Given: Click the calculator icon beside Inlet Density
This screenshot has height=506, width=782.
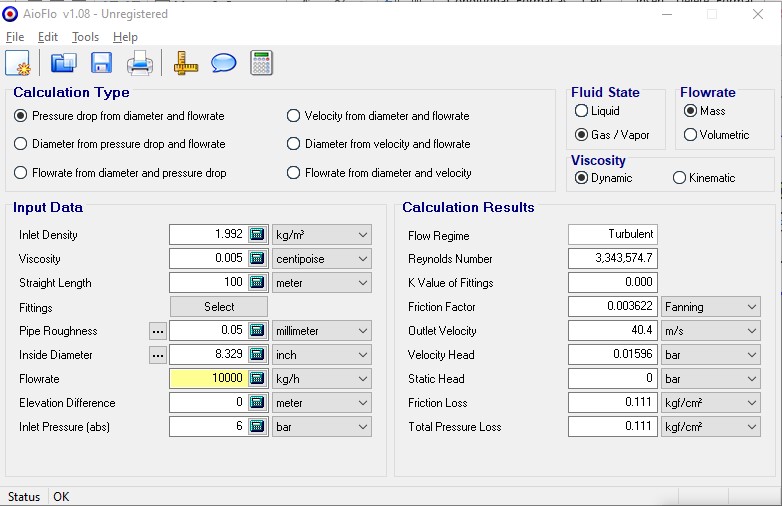Looking at the screenshot, I should click(257, 235).
